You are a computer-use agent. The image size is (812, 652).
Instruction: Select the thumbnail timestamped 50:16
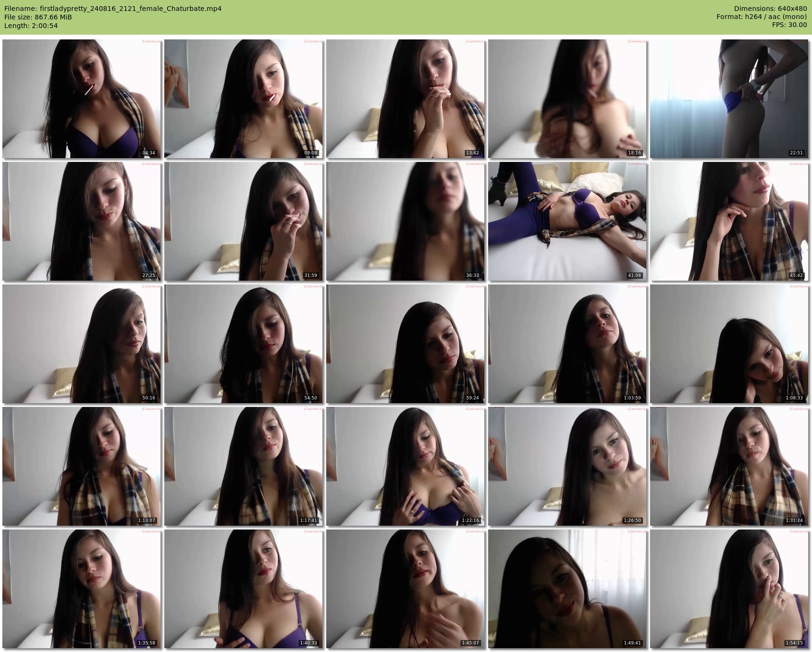tap(82, 344)
